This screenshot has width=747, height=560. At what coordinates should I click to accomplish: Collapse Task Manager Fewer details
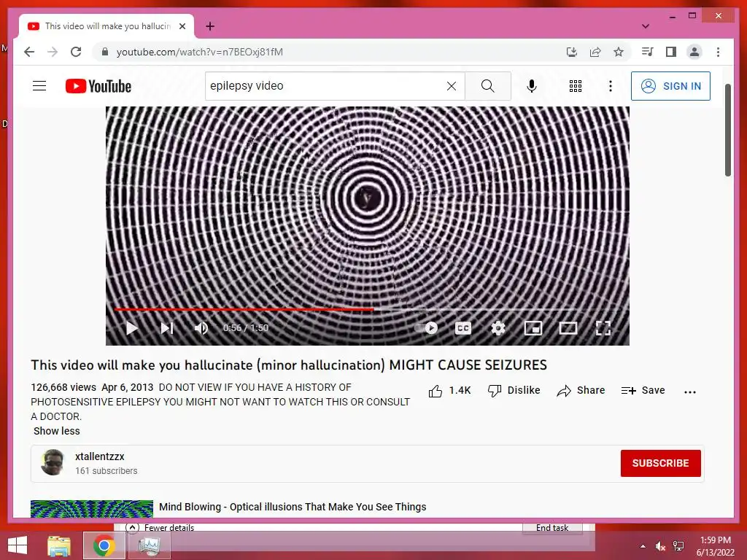(x=160, y=527)
